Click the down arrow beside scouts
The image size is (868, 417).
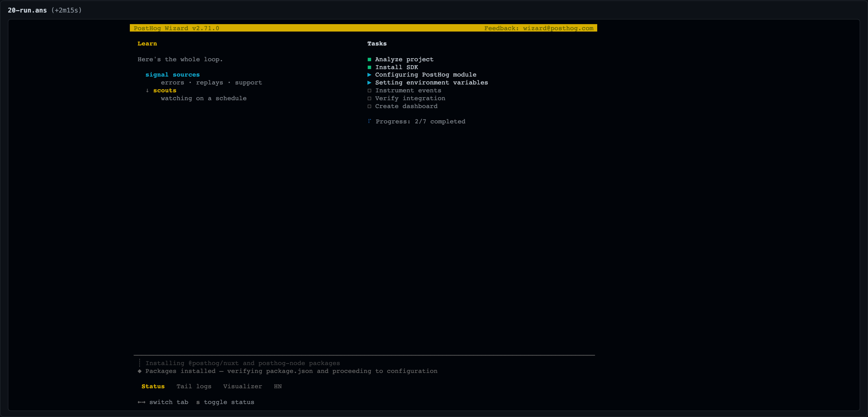click(x=147, y=90)
